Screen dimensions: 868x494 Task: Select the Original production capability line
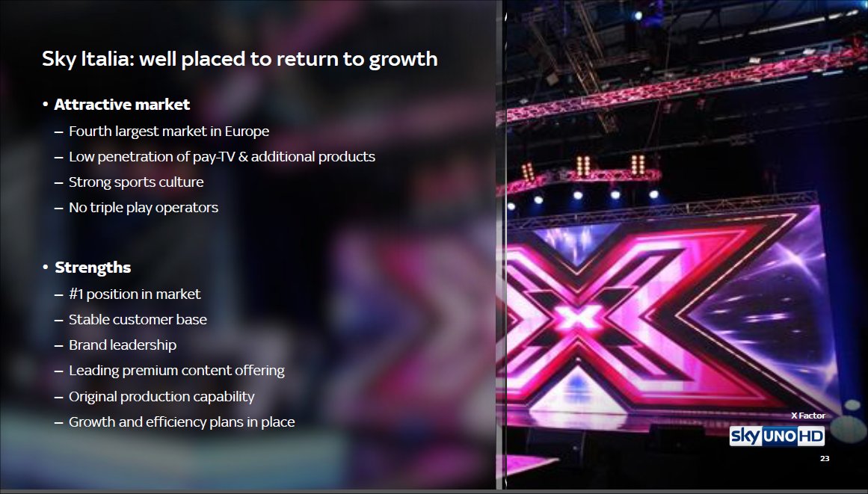coord(161,397)
